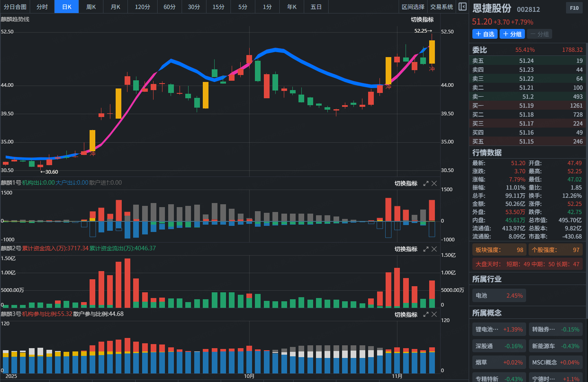Open F10 company info
Image resolution: width=588 pixels, height=382 pixels.
[574, 8]
